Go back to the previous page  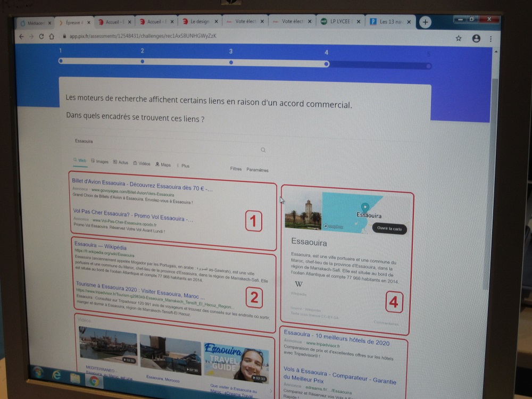point(21,36)
